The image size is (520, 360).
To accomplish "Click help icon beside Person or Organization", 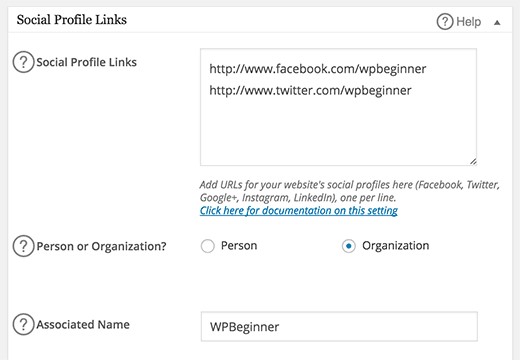I will tap(23, 246).
